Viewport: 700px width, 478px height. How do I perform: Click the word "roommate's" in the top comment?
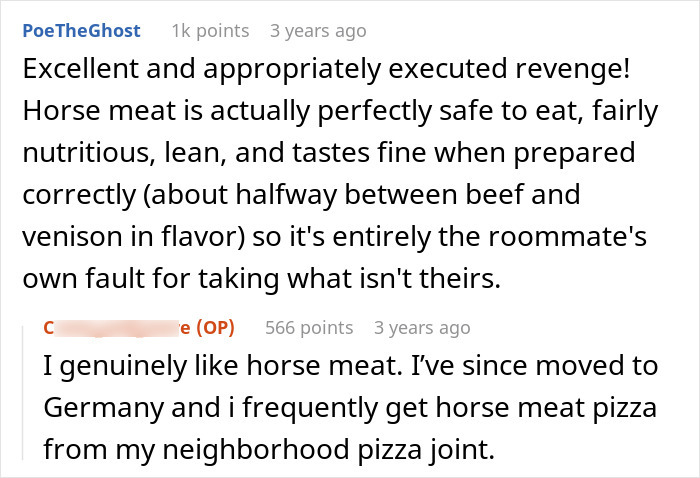[x=588, y=238]
